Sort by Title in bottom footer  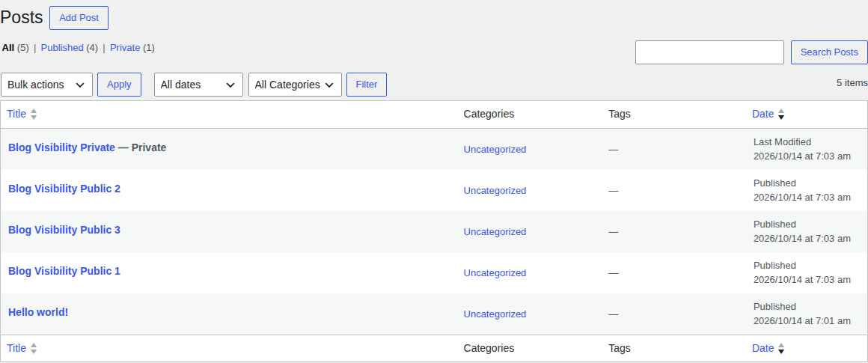coord(16,348)
